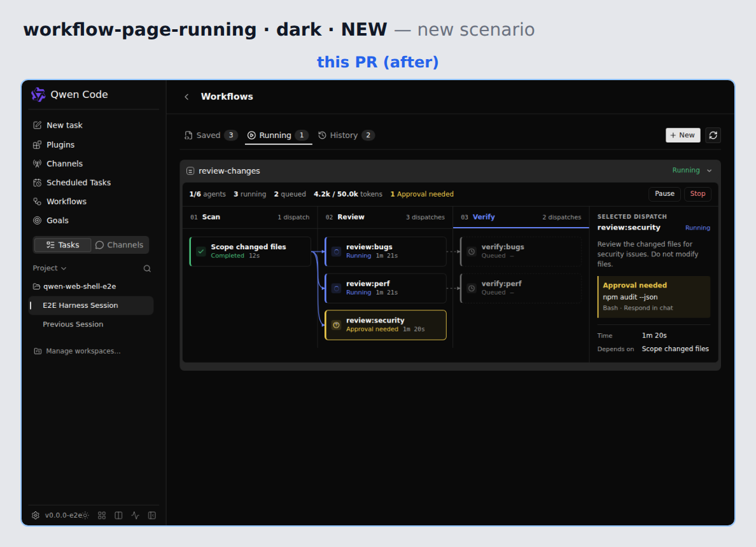This screenshot has width=756, height=547.
Task: Click the queued clock icon on verify:bugs
Action: pos(472,251)
